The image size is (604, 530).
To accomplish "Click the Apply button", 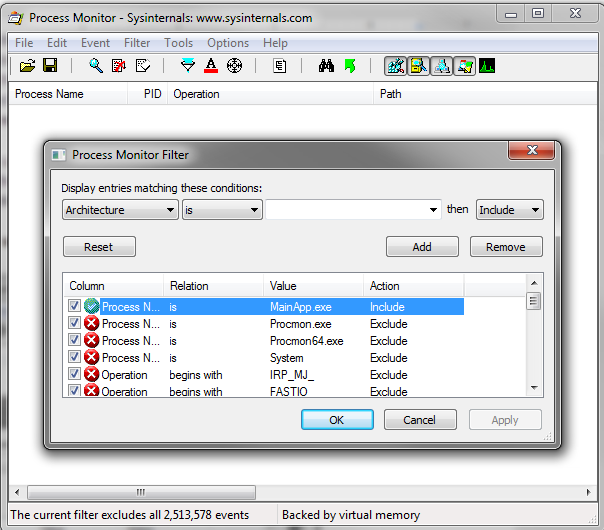I will click(505, 419).
